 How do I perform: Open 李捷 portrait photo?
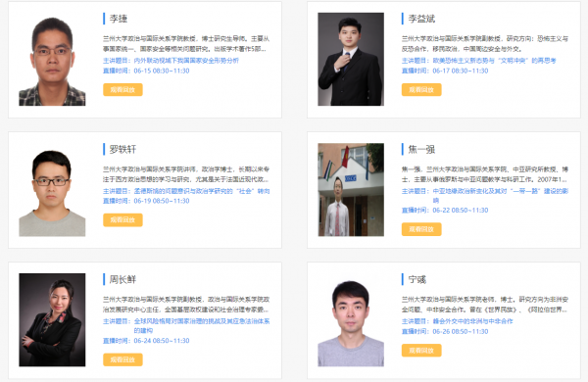pyautogui.click(x=52, y=59)
